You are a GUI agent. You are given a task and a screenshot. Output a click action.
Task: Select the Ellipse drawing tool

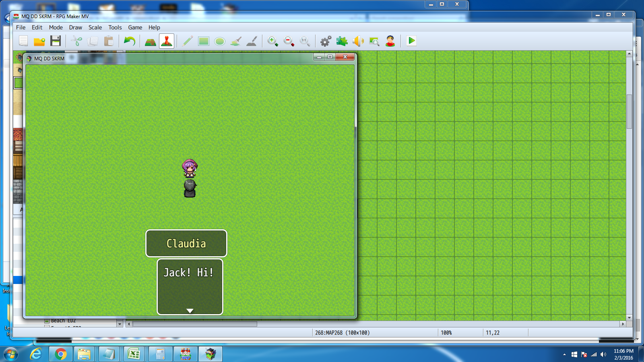220,41
